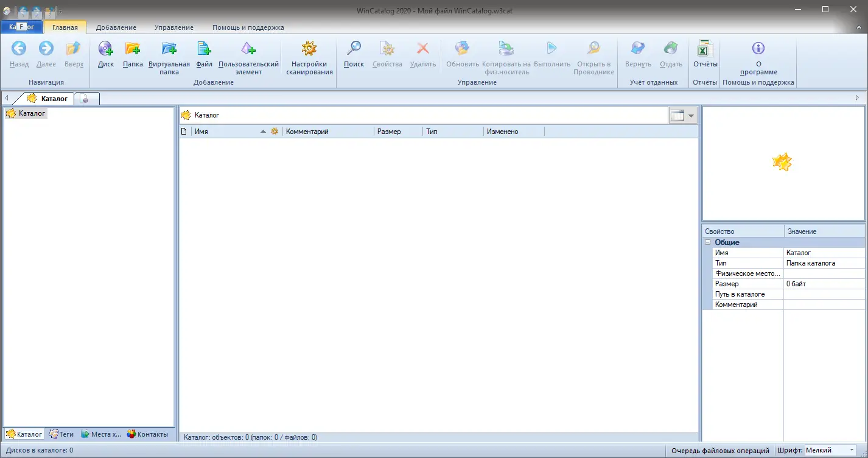
Task: Add a disk with the Диск button
Action: pos(106,54)
